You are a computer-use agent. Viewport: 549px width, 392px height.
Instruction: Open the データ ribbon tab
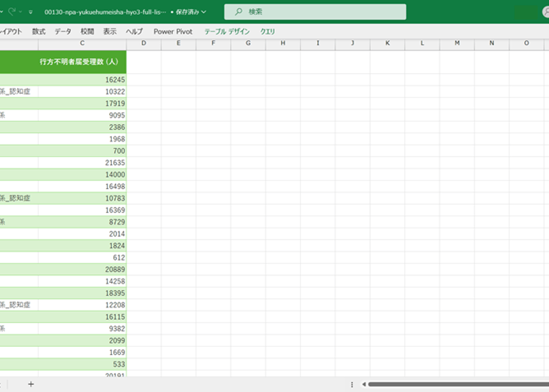(x=63, y=31)
